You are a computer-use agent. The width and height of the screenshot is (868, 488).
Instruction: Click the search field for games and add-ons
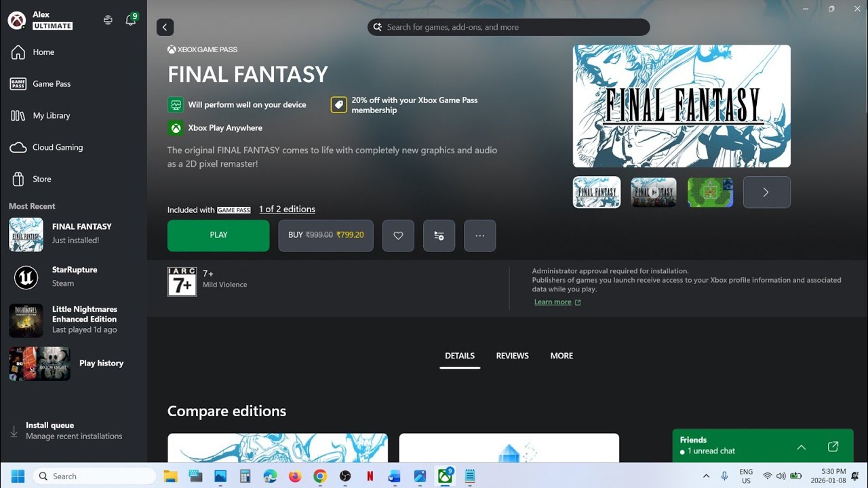[x=509, y=27]
